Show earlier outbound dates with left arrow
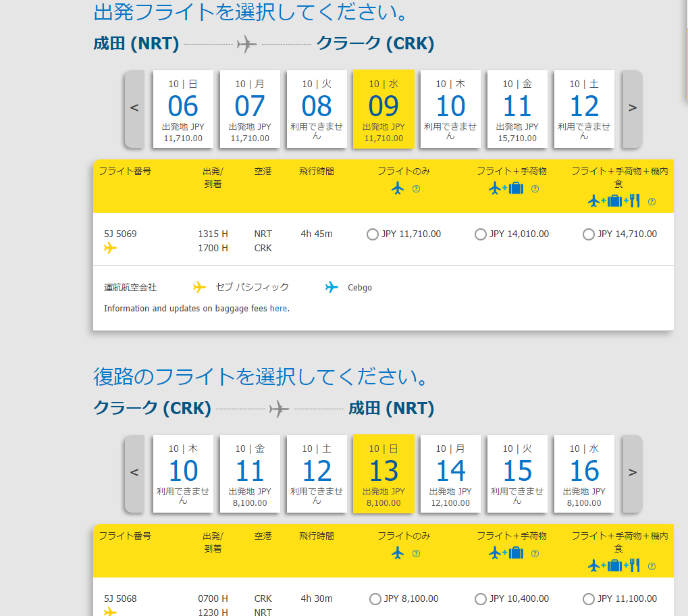688x616 pixels. pyautogui.click(x=134, y=108)
